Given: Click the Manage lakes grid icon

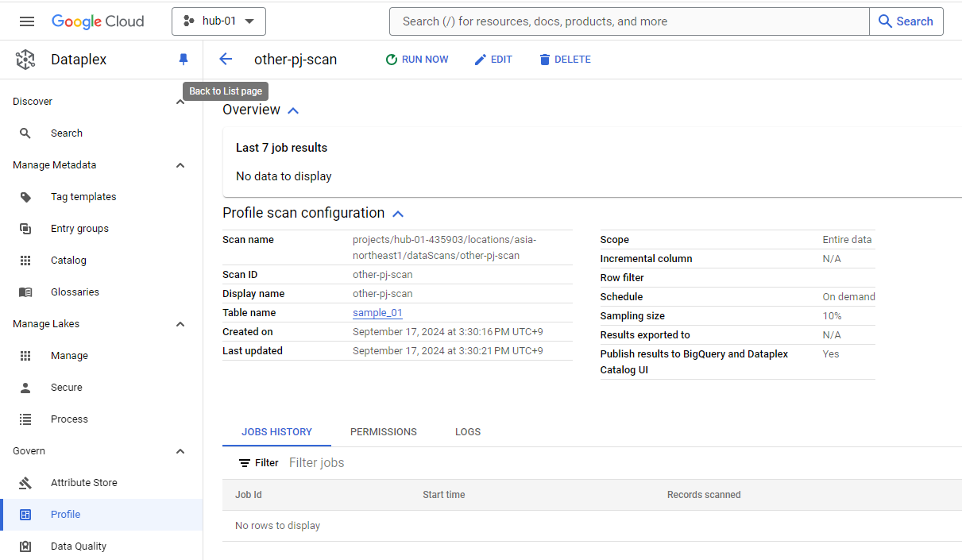Looking at the screenshot, I should [x=25, y=356].
